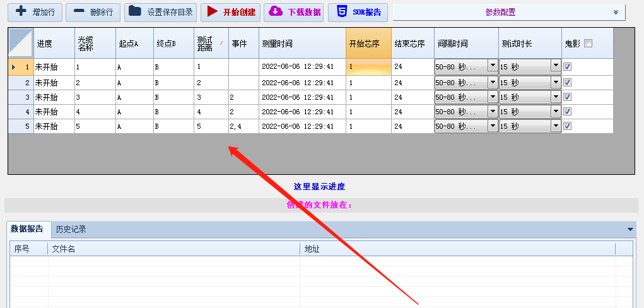Select the 数据报告 tab

(27, 229)
